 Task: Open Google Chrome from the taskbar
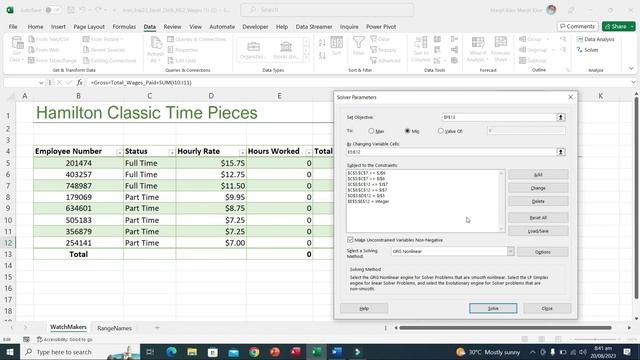pos(254,351)
